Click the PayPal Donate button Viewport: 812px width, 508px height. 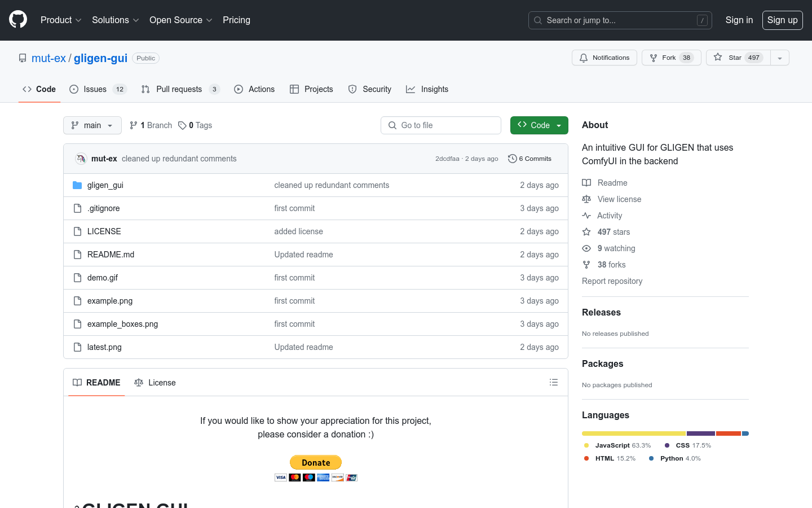(316, 462)
